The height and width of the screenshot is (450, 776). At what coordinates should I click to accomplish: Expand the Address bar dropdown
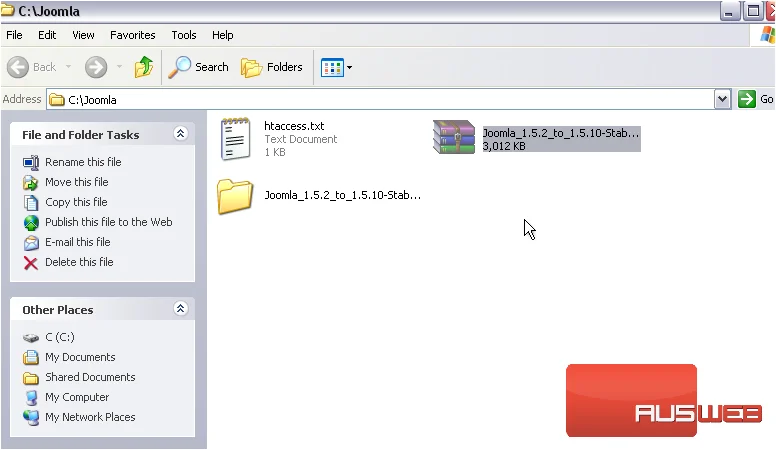tap(723, 100)
